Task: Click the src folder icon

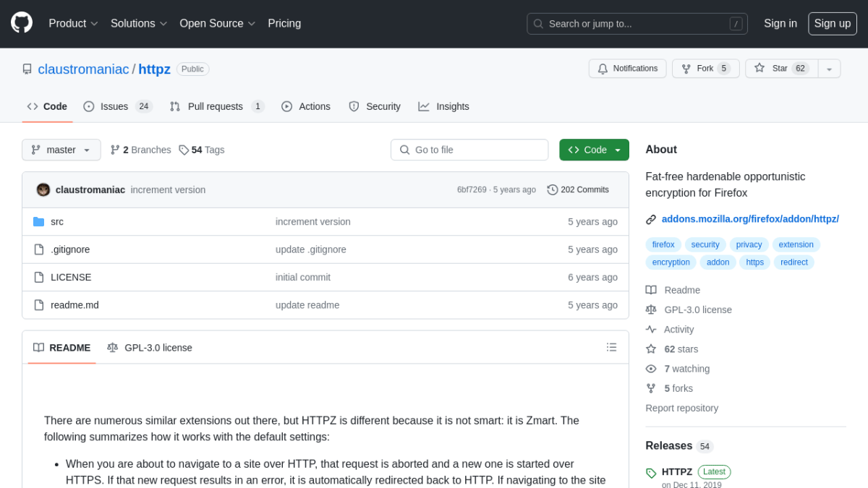Action: [x=38, y=222]
